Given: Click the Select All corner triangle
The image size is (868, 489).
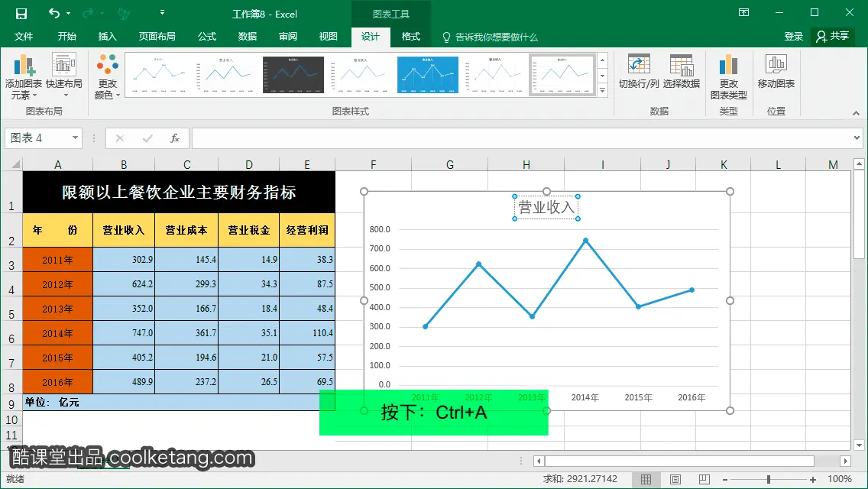Looking at the screenshot, I should [15, 164].
